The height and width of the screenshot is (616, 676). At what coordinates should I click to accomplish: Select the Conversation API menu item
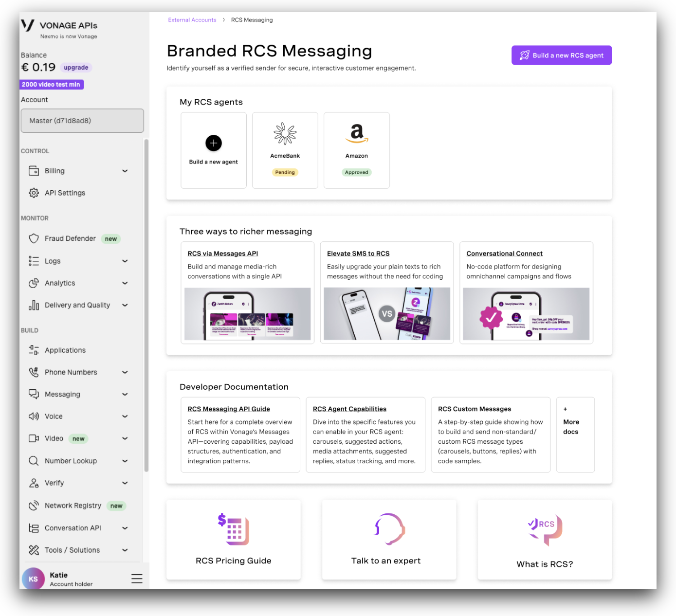[x=73, y=528]
